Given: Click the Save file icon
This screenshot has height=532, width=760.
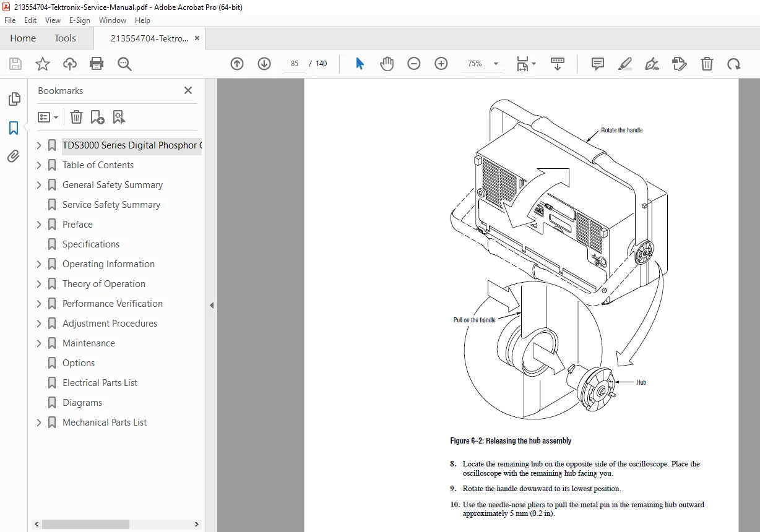Looking at the screenshot, I should coord(15,64).
